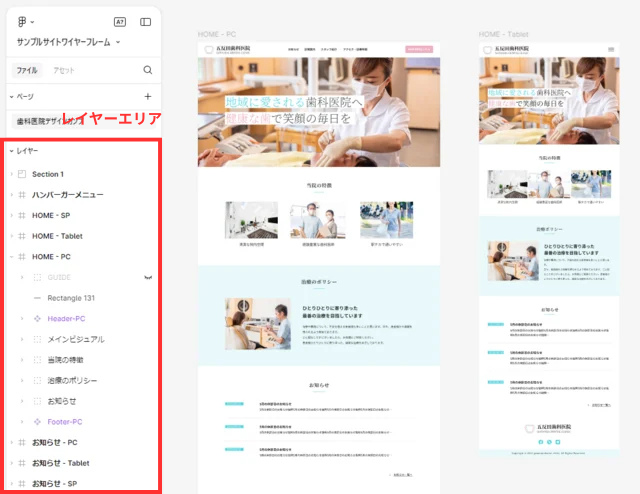
Task: Toggle the sidebar panel layout icon
Action: point(146,21)
